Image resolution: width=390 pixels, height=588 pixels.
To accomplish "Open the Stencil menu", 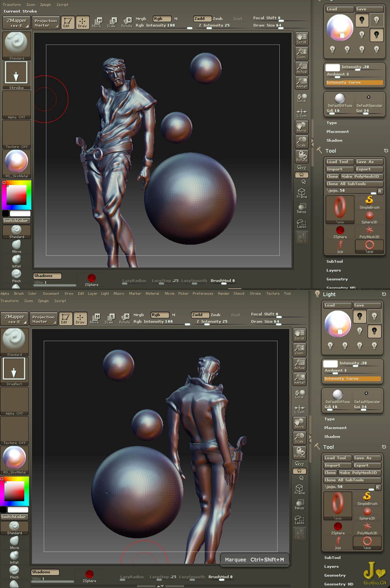I will click(239, 294).
